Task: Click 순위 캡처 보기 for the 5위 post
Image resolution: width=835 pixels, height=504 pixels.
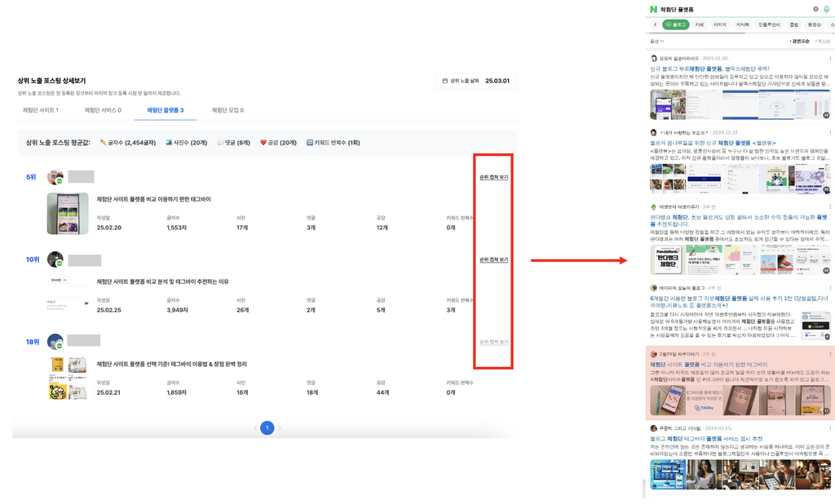Action: coord(493,177)
